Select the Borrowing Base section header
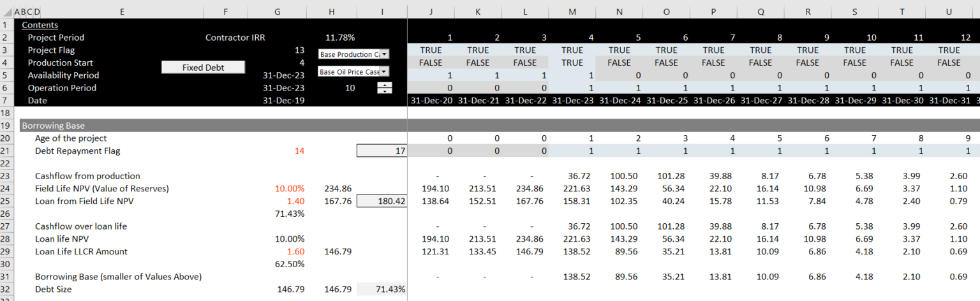 pos(54,126)
